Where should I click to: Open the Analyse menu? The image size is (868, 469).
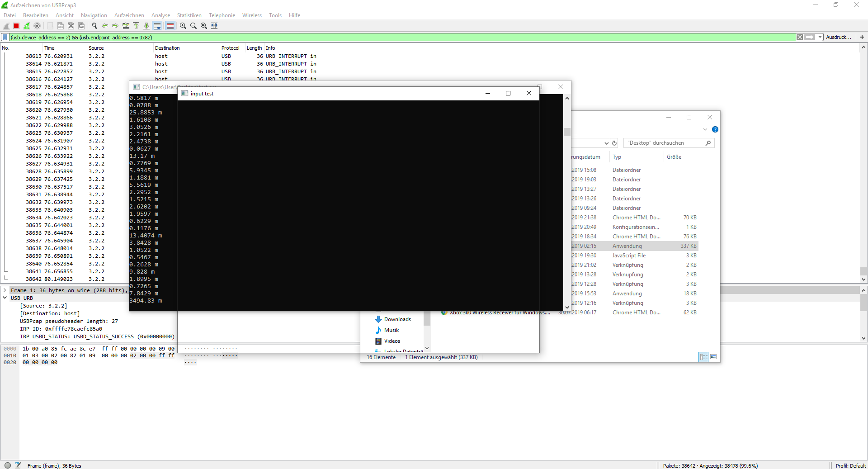[x=160, y=15]
